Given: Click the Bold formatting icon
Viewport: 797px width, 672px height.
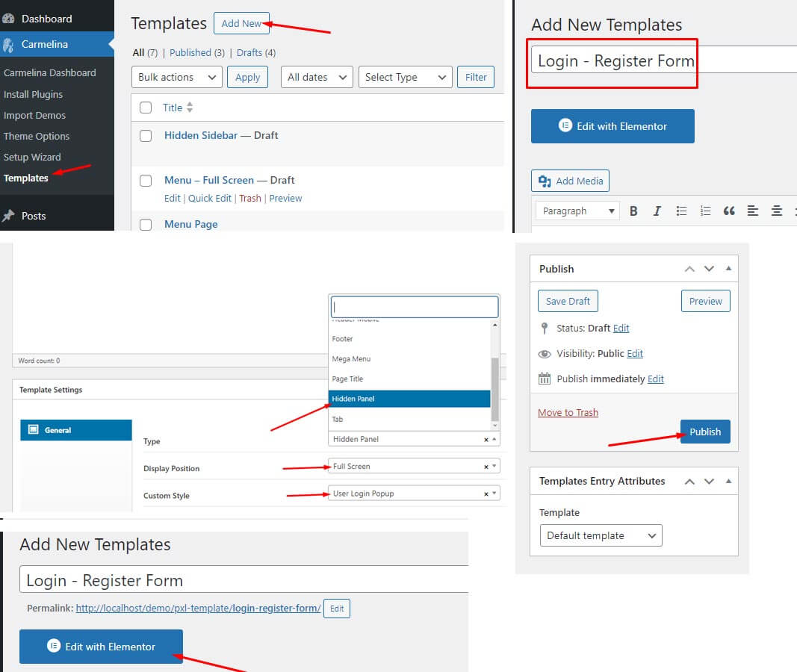Looking at the screenshot, I should coord(633,211).
